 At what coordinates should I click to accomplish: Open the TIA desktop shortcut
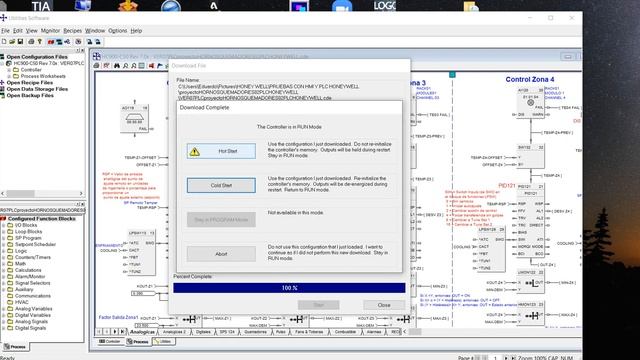41,6
